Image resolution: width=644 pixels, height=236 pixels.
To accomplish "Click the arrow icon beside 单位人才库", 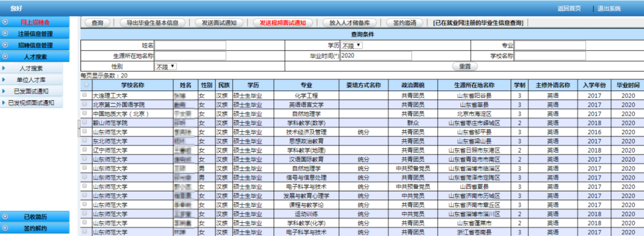I will tap(4, 80).
